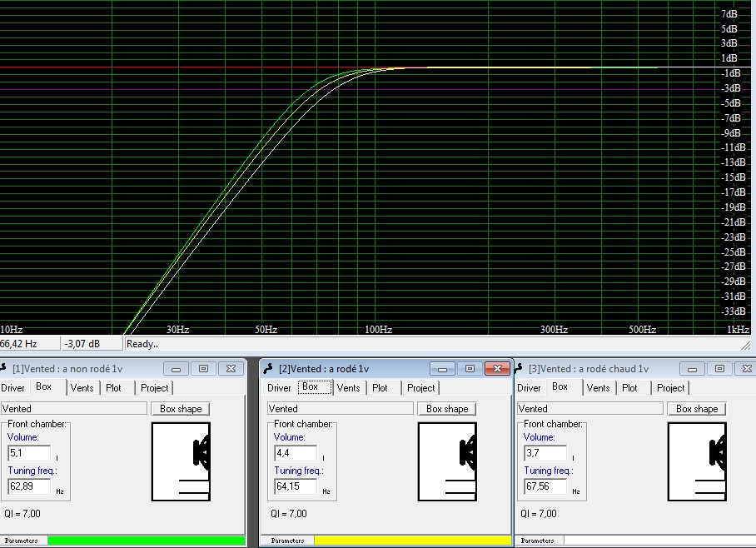Click the speaker box diagram in project [3]
The height and width of the screenshot is (548, 756).
[x=697, y=461]
